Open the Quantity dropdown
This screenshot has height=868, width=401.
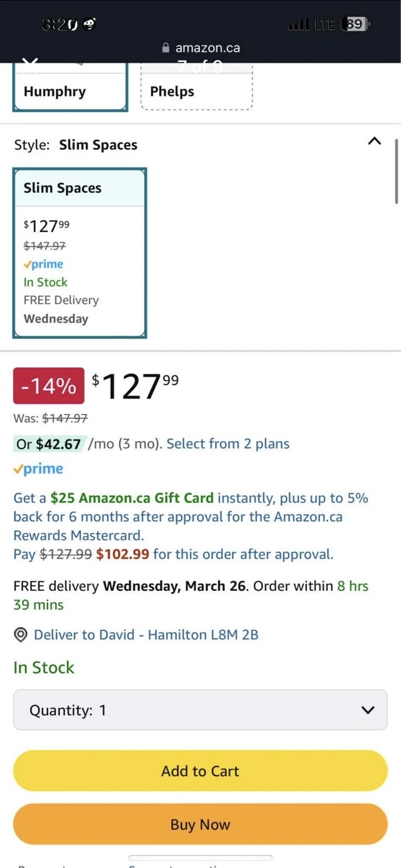(x=200, y=710)
